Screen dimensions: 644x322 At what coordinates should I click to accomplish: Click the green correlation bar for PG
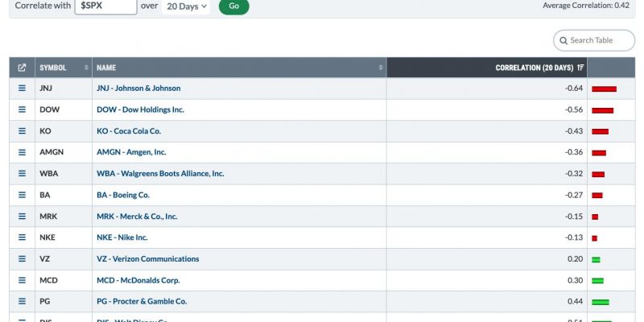point(601,303)
